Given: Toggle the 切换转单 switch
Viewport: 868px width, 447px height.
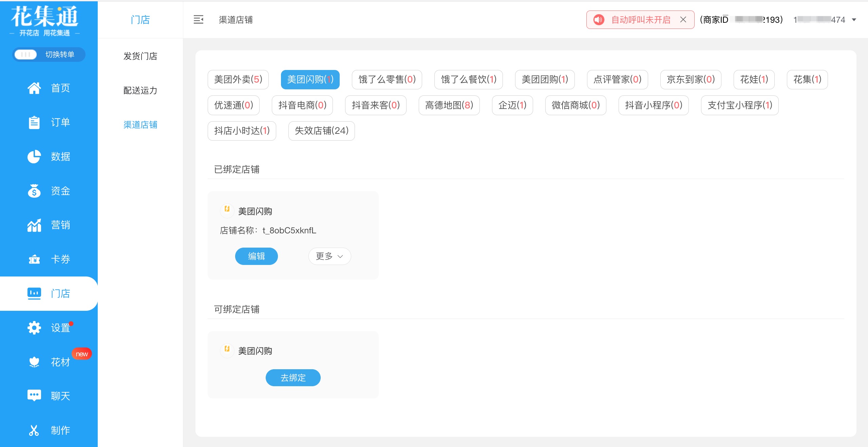Looking at the screenshot, I should [x=26, y=55].
